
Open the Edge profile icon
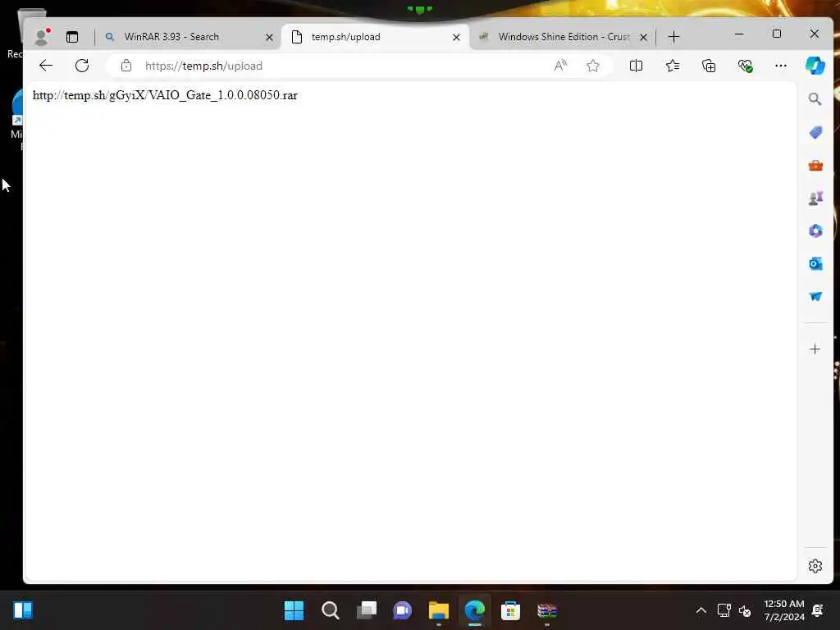42,36
